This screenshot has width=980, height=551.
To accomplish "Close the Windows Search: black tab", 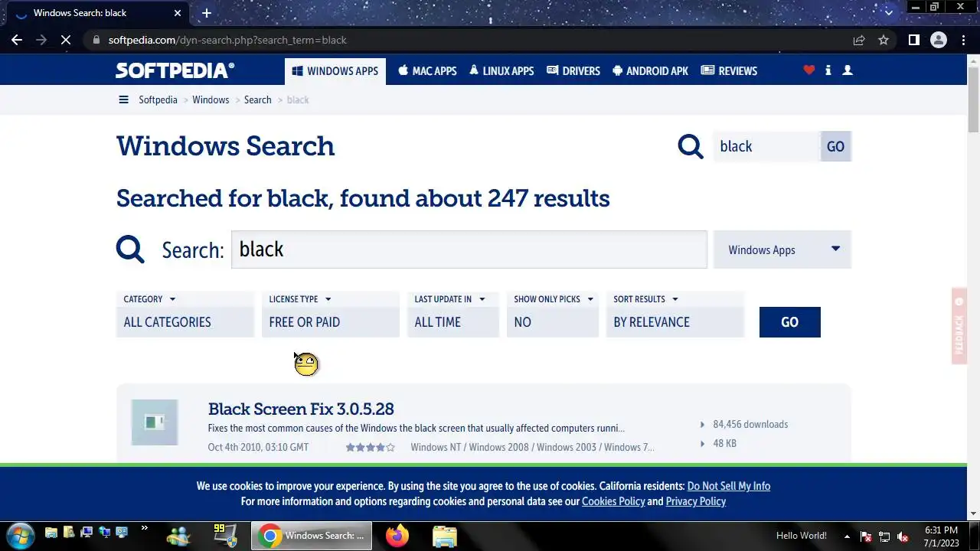I will click(x=178, y=13).
